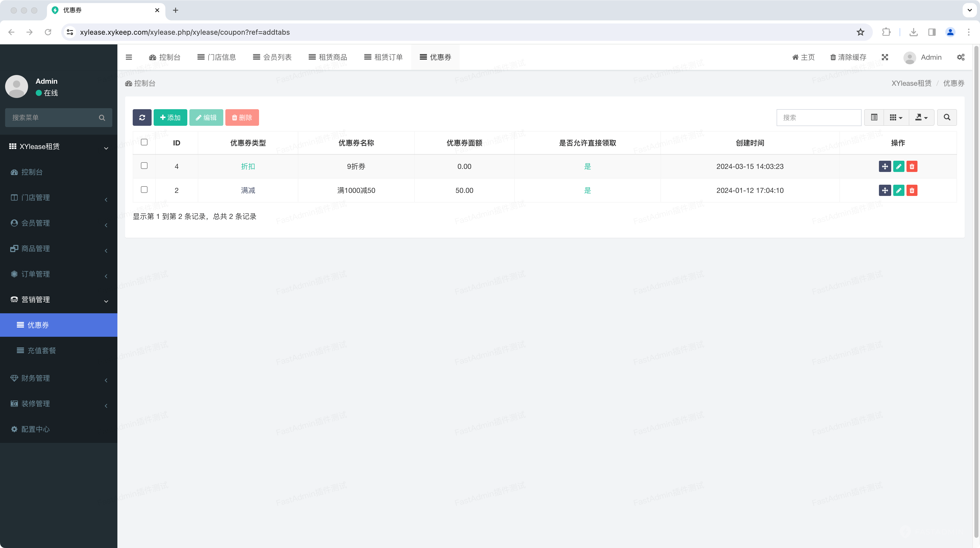980x548 pixels.
Task: Click green edit icon for coupon ID 2
Action: coord(899,191)
